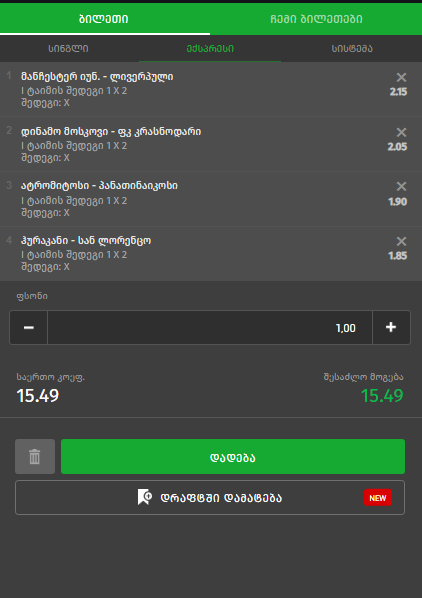Click the დრაფტში დამატება button

tap(210, 497)
